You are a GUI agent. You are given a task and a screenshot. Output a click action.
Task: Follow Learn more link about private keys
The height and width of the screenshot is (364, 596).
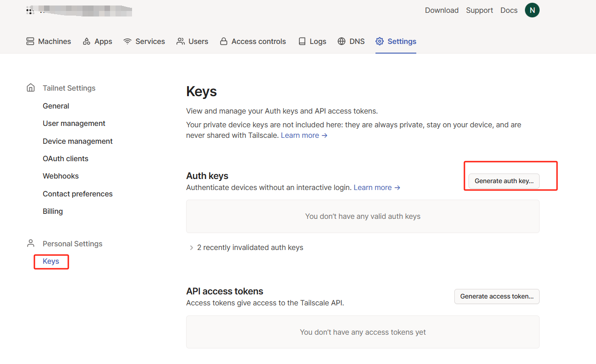coord(304,135)
